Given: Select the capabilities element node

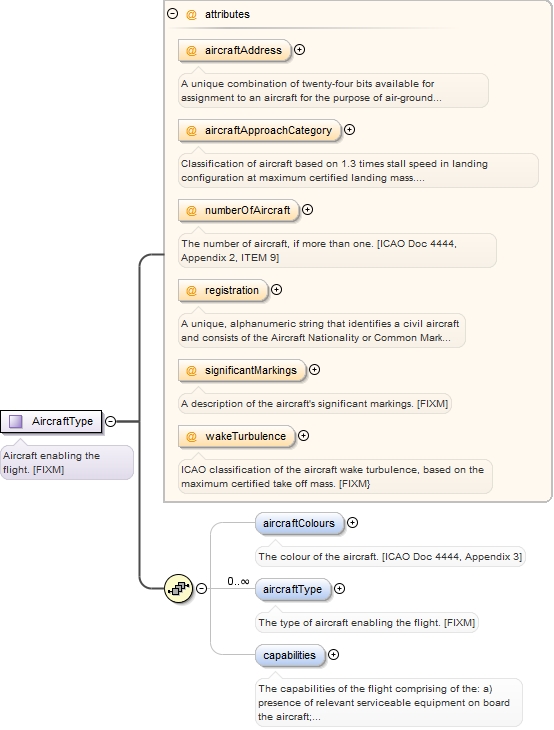Looking at the screenshot, I should point(290,655).
